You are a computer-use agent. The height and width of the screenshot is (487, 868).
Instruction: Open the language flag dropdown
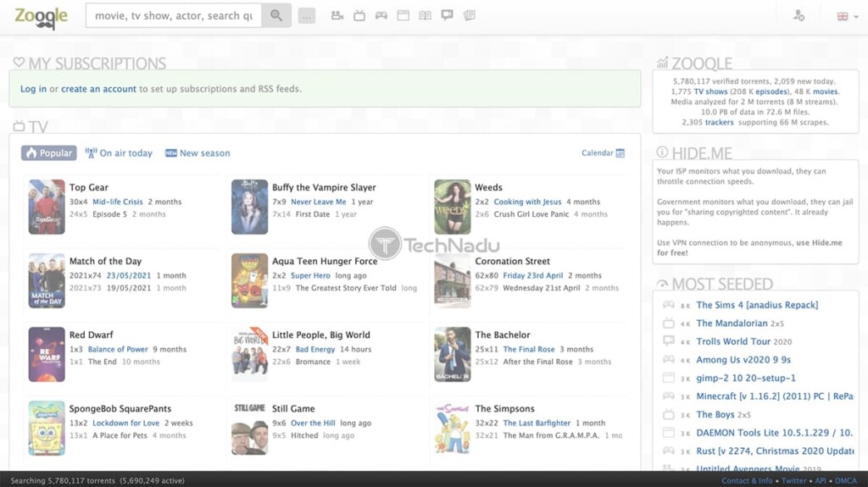(848, 17)
